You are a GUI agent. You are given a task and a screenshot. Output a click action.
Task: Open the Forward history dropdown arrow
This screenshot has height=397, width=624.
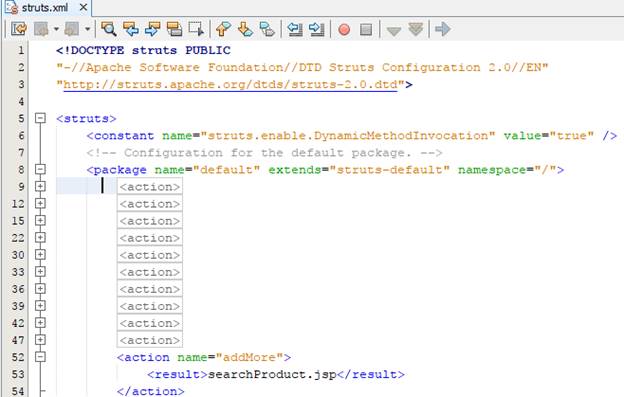tap(87, 29)
